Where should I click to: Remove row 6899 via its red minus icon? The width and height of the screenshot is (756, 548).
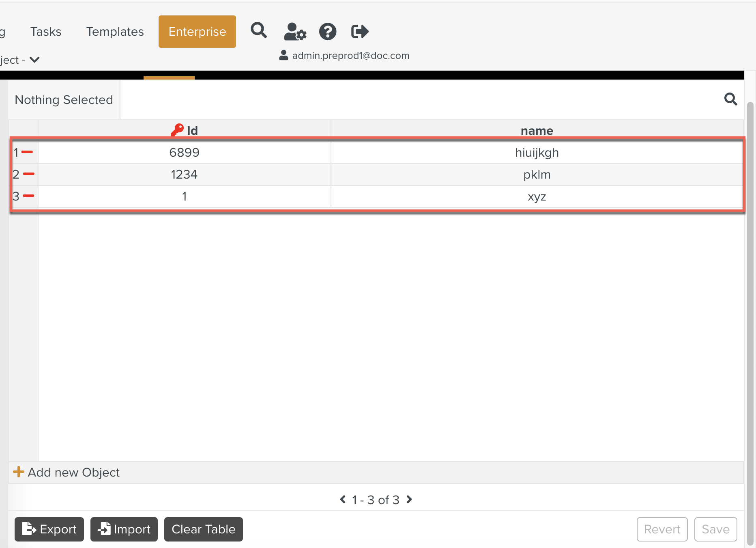click(28, 152)
